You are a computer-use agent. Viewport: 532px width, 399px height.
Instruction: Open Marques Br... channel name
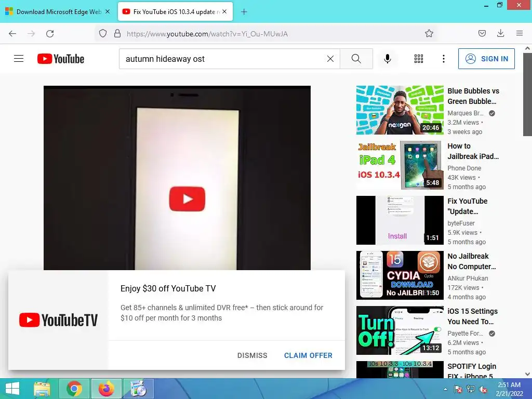click(x=465, y=113)
